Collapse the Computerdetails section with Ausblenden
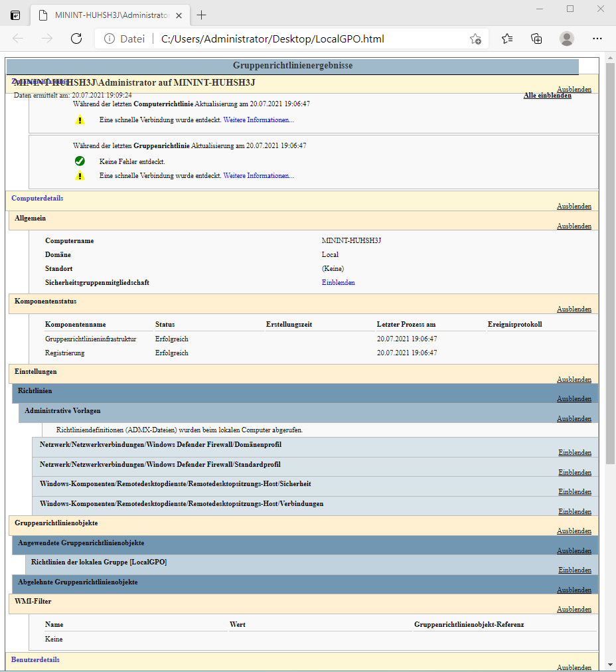 pos(574,206)
